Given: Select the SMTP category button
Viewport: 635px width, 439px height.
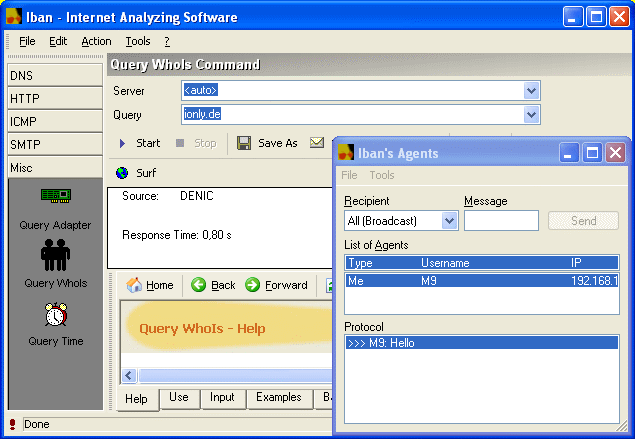Looking at the screenshot, I should (55, 145).
